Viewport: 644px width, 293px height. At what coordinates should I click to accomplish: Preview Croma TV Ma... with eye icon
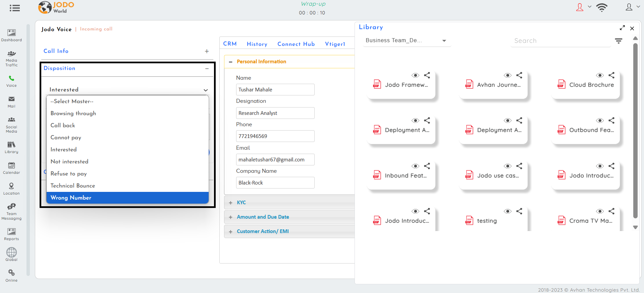pos(600,211)
